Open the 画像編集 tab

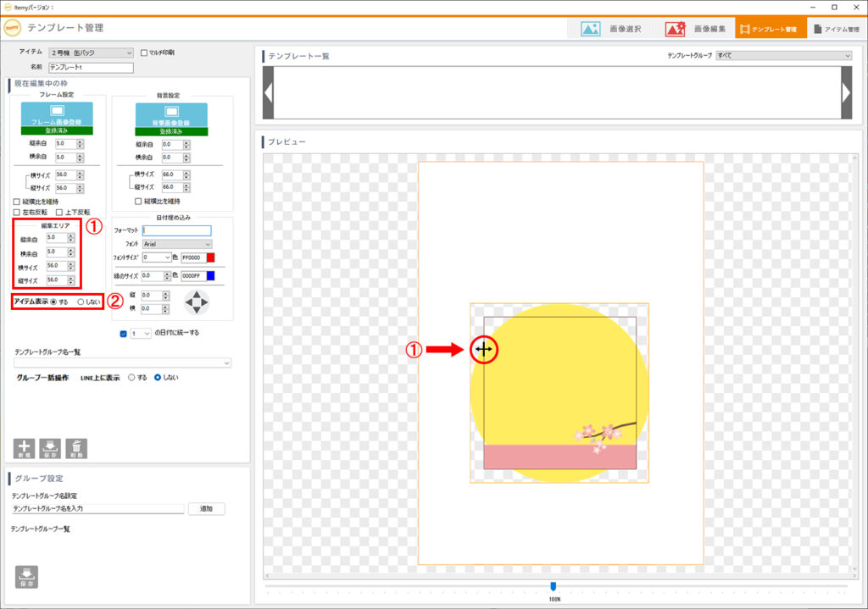coord(695,29)
